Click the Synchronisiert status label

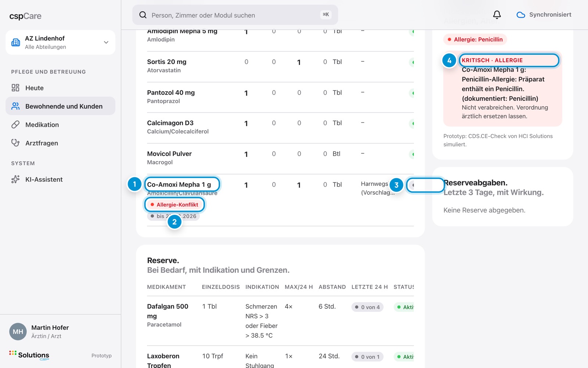pos(550,15)
